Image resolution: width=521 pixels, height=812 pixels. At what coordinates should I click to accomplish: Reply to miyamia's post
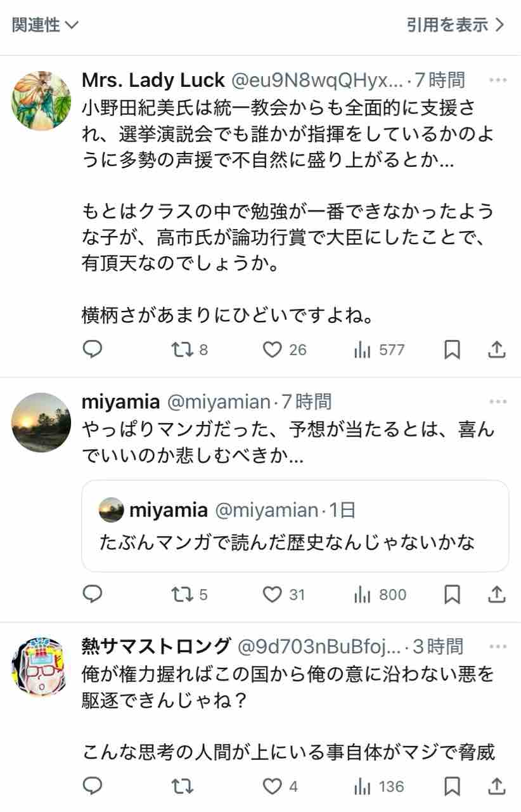[93, 594]
